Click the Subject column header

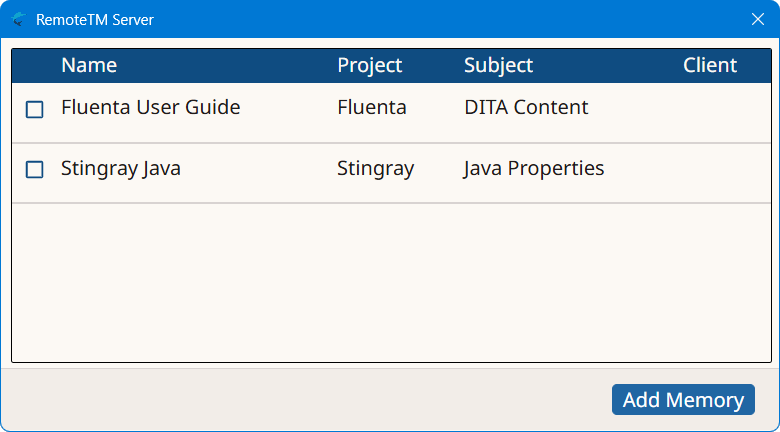click(498, 65)
